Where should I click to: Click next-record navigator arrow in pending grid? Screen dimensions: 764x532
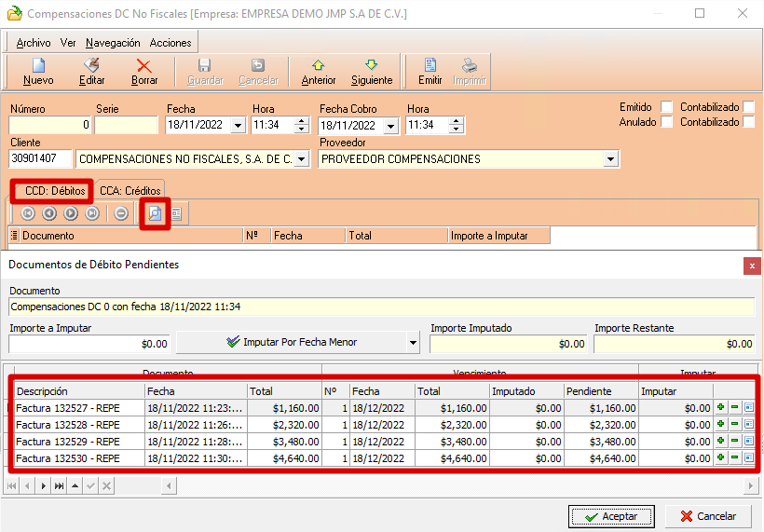click(44, 485)
